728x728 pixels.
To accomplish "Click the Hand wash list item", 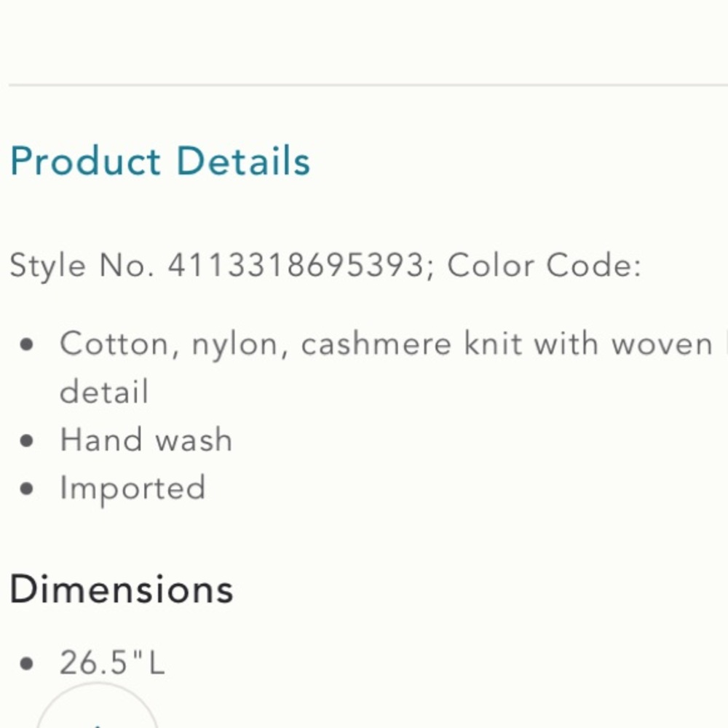I will [146, 439].
